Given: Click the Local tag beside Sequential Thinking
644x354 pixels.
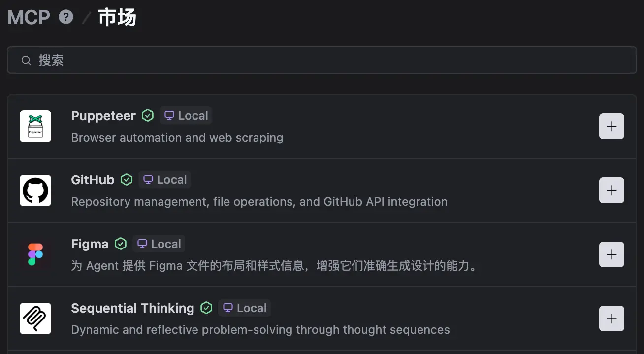Looking at the screenshot, I should click(245, 308).
